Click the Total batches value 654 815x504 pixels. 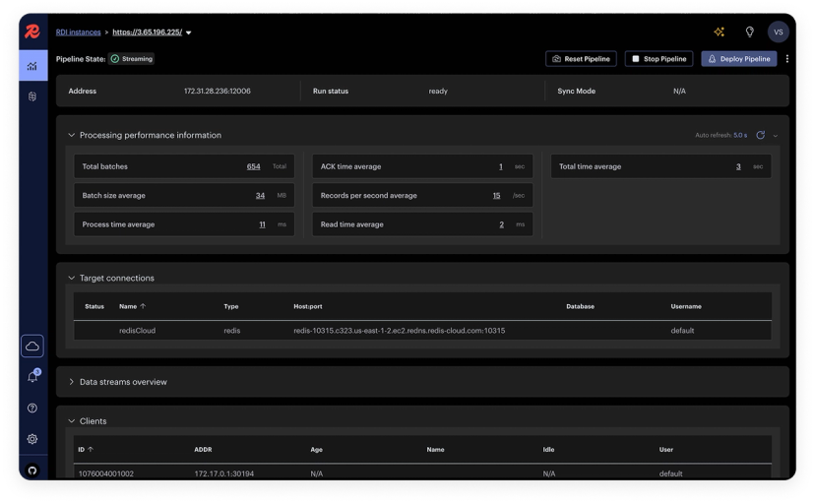point(254,166)
